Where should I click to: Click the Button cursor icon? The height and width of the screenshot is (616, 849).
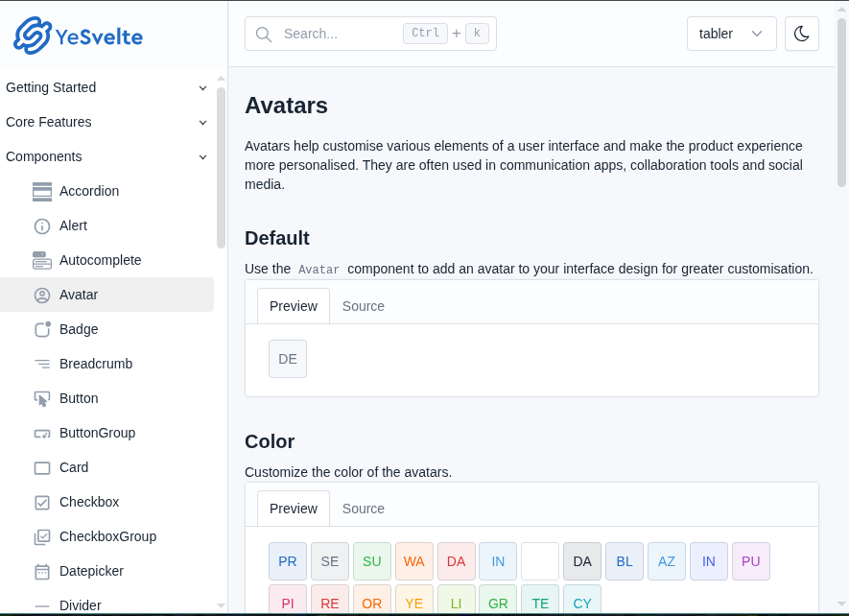[42, 399]
